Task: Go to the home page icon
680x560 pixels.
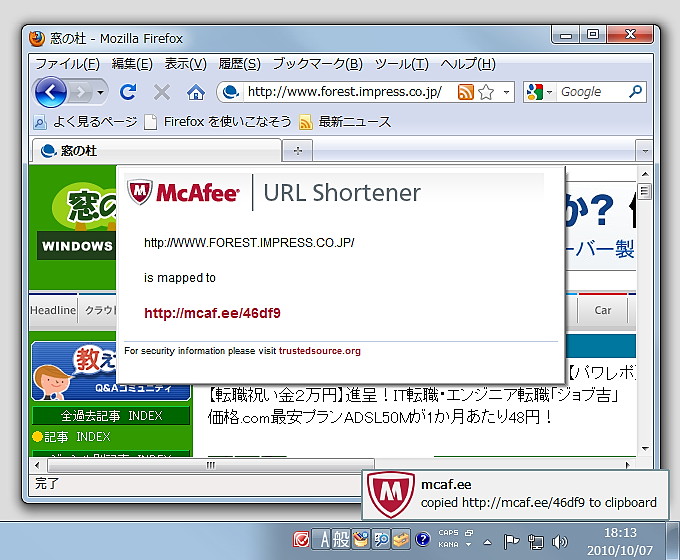Action: click(x=196, y=92)
